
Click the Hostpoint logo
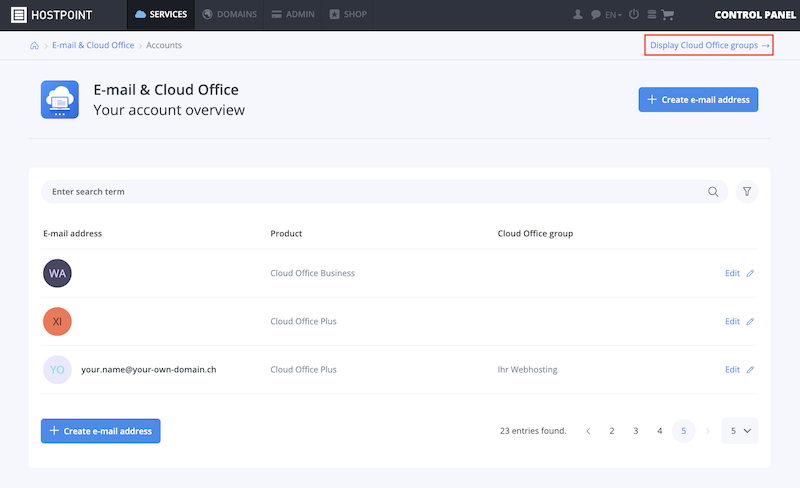[52, 15]
